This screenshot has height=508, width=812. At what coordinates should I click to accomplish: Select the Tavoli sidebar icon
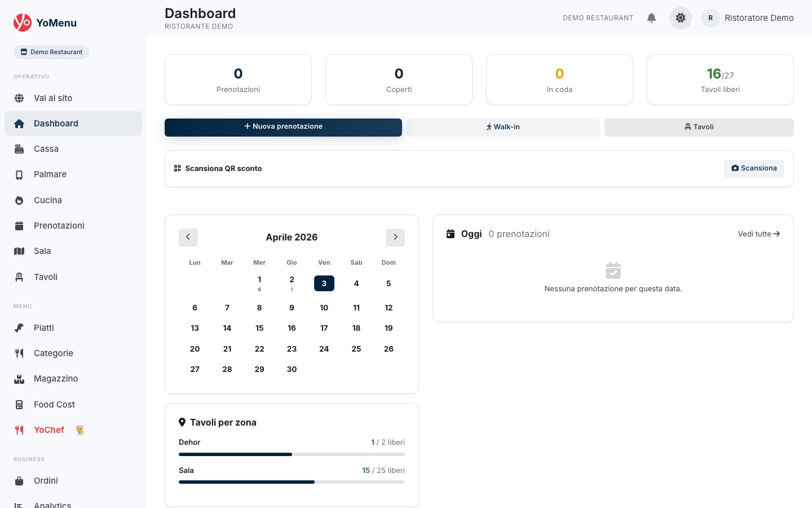click(19, 277)
